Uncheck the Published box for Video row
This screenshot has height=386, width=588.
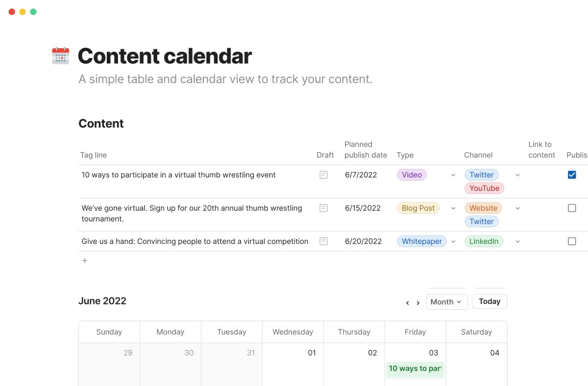[572, 175]
